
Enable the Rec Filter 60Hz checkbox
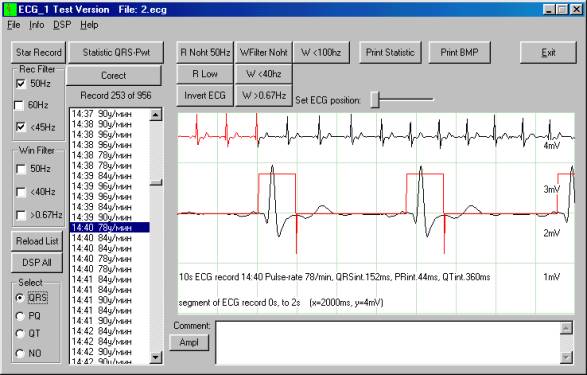point(19,105)
